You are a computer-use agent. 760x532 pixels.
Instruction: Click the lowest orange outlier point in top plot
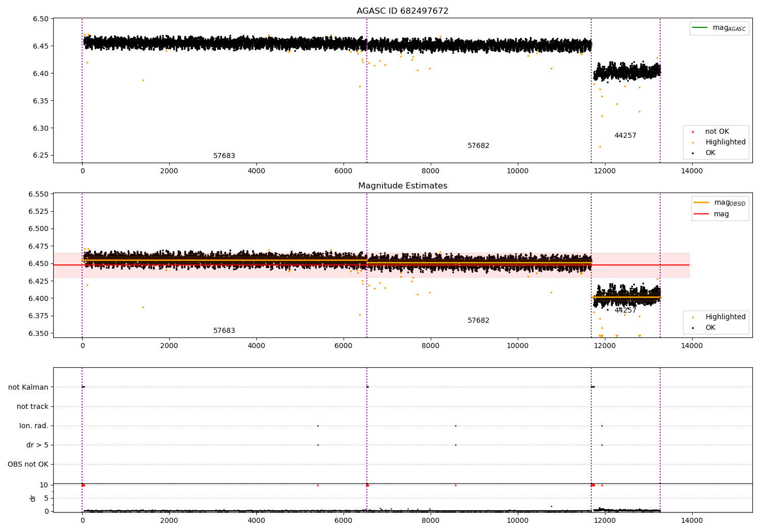tap(600, 147)
